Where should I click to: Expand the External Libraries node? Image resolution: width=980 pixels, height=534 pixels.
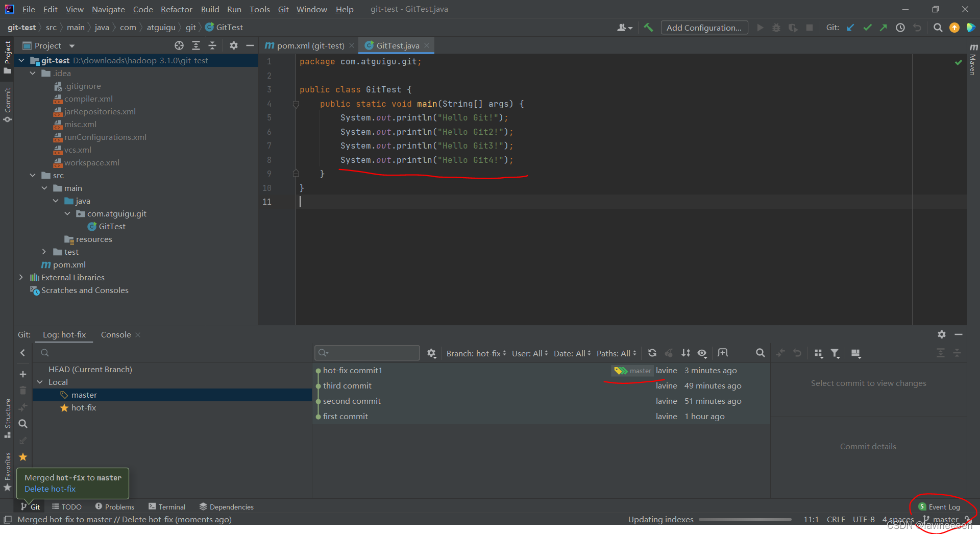coord(21,278)
